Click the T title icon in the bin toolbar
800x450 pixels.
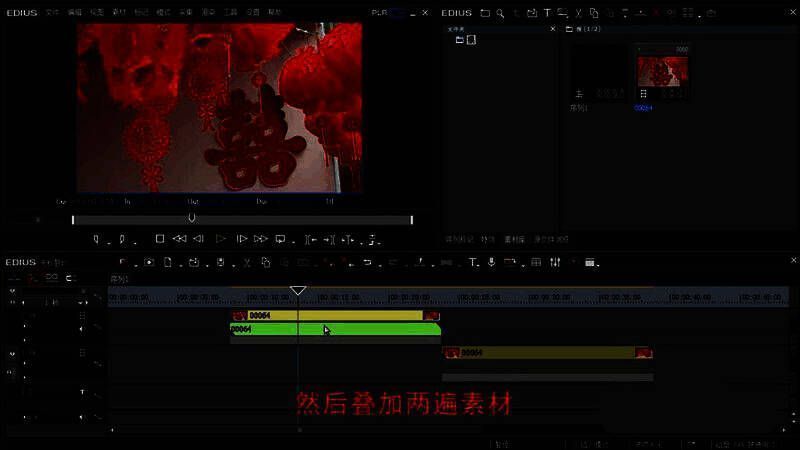(x=547, y=13)
